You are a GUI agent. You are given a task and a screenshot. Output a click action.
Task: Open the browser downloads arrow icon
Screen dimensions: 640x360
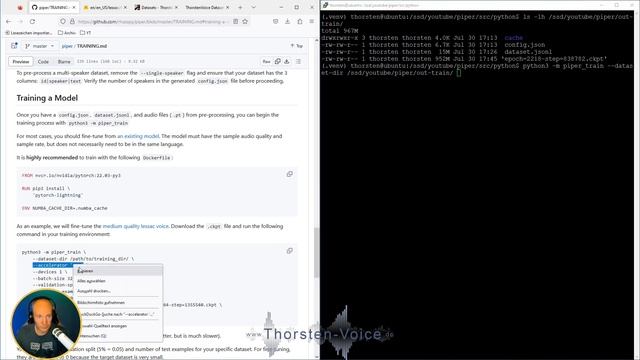click(287, 21)
